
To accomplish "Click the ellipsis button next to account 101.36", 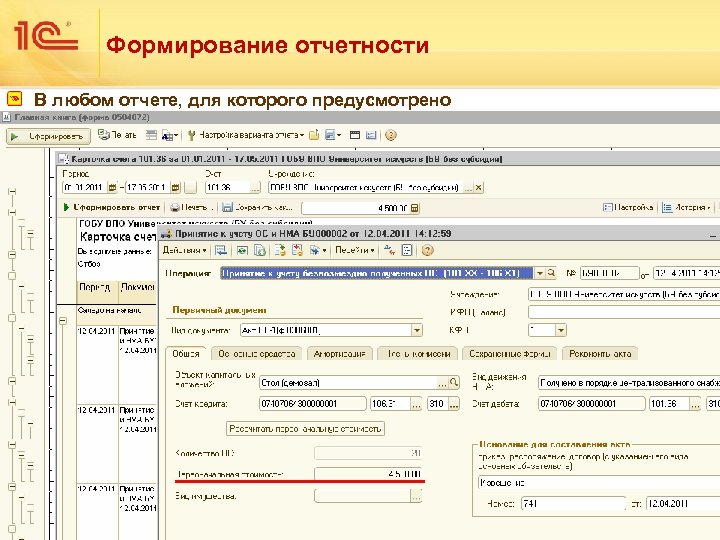I will pos(255,187).
